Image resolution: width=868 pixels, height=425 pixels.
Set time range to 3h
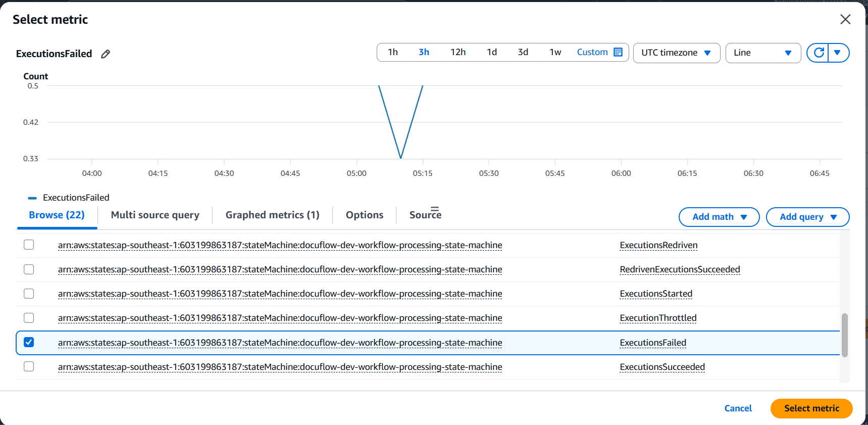click(x=424, y=52)
